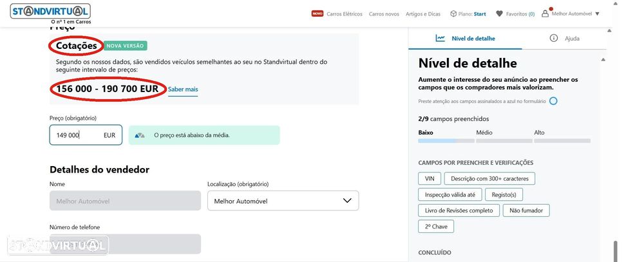The height and width of the screenshot is (262, 644).
Task: Click the Saber mais link
Action: (183, 89)
